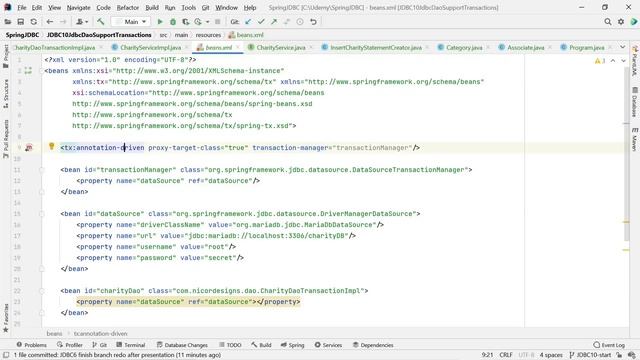Screen dimensions: 640x360
Task: Open the Structure tool window
Action: (x=6, y=93)
